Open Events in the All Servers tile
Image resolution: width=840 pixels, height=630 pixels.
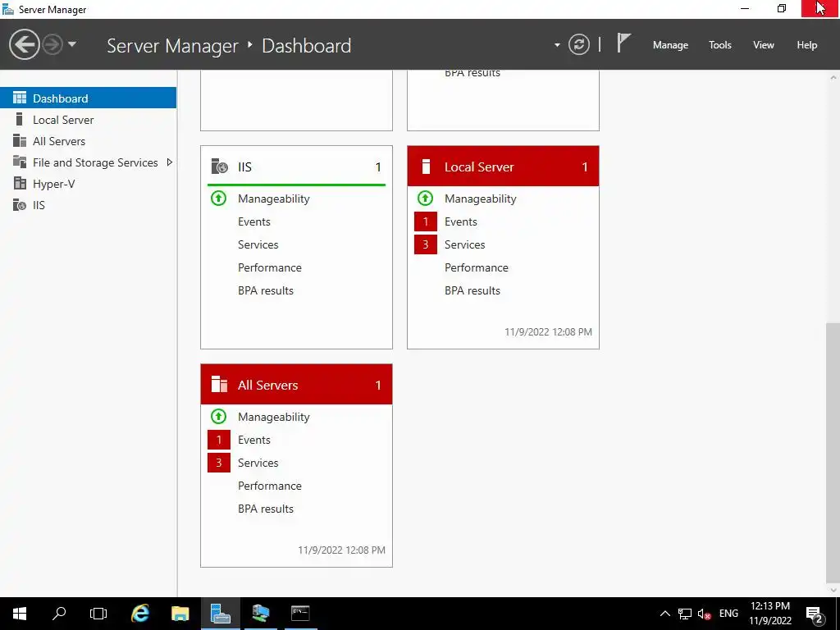point(254,440)
